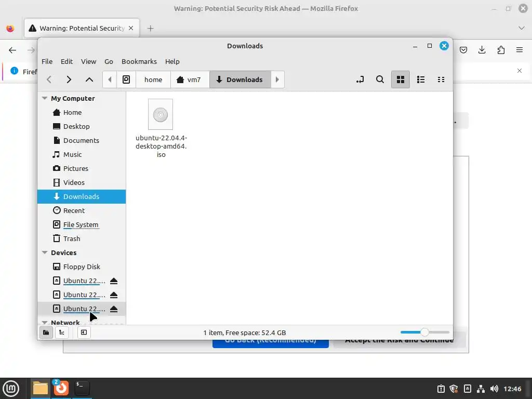The width and height of the screenshot is (532, 399).
Task: Eject the second Ubuntu 22 volume
Action: (x=114, y=295)
